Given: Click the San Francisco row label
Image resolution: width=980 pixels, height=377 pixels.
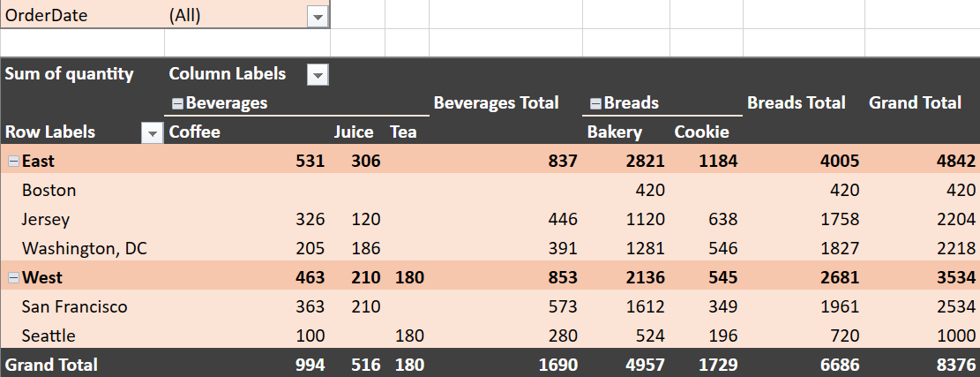Looking at the screenshot, I should (75, 307).
